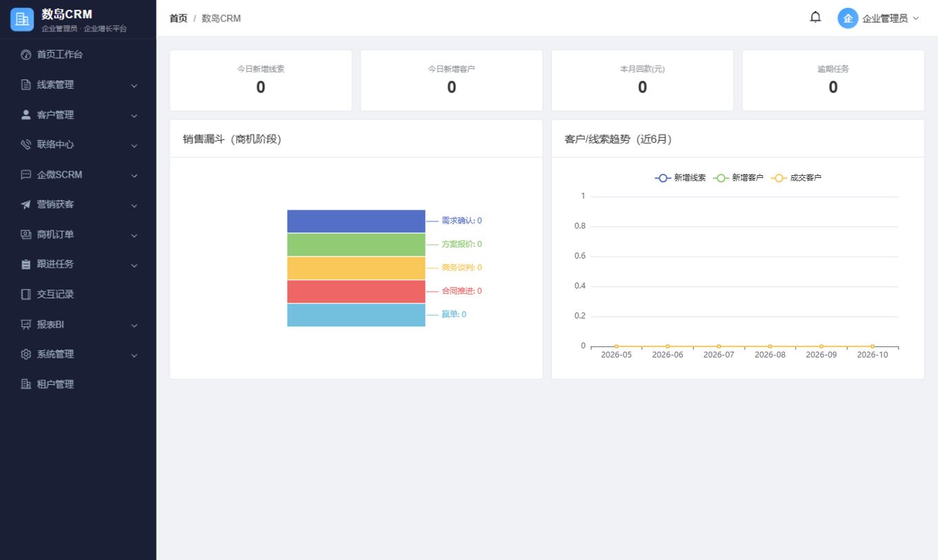Image resolution: width=938 pixels, height=560 pixels.
Task: Expand the 联络中心 menu chevron
Action: pos(134,146)
